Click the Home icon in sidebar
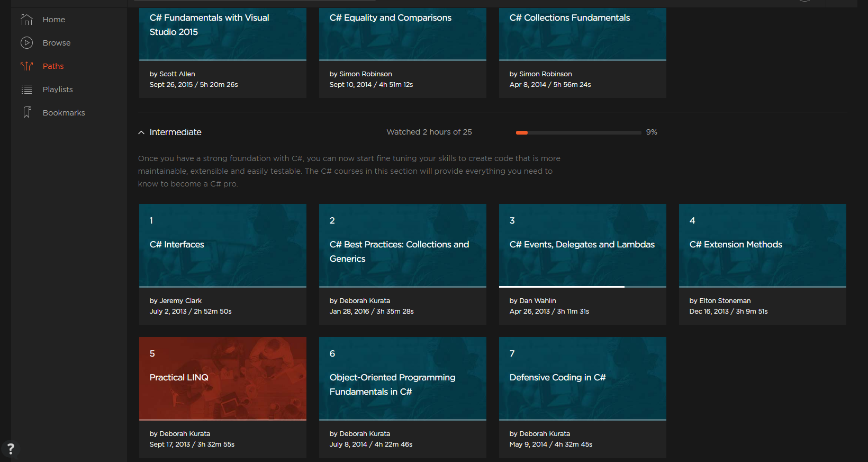 pyautogui.click(x=26, y=20)
